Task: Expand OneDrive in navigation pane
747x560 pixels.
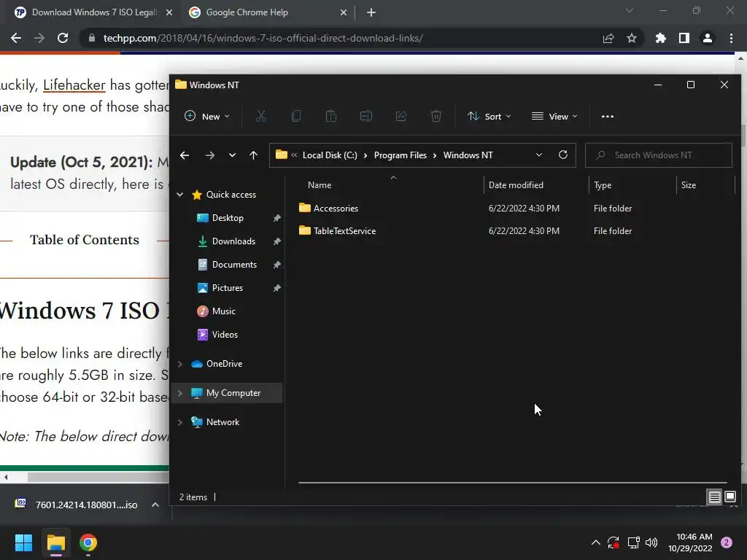Action: (x=180, y=364)
